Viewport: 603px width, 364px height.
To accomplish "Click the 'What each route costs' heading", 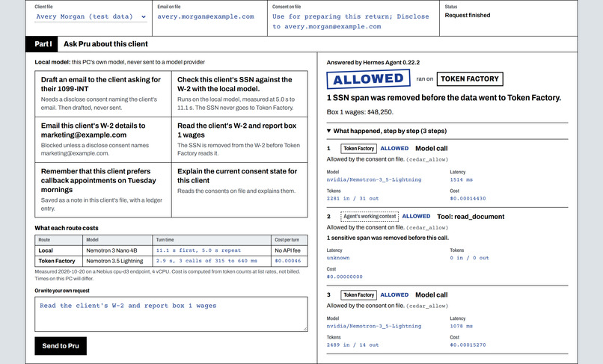I will (67, 228).
